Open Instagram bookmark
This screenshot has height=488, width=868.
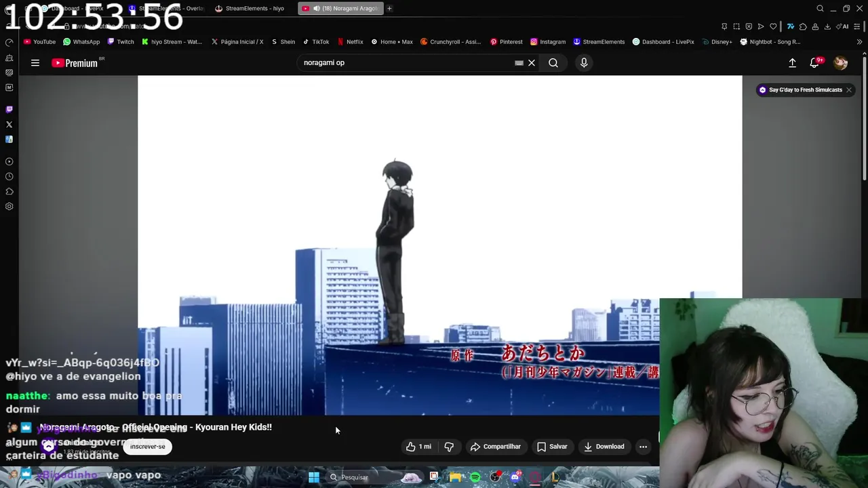click(548, 42)
